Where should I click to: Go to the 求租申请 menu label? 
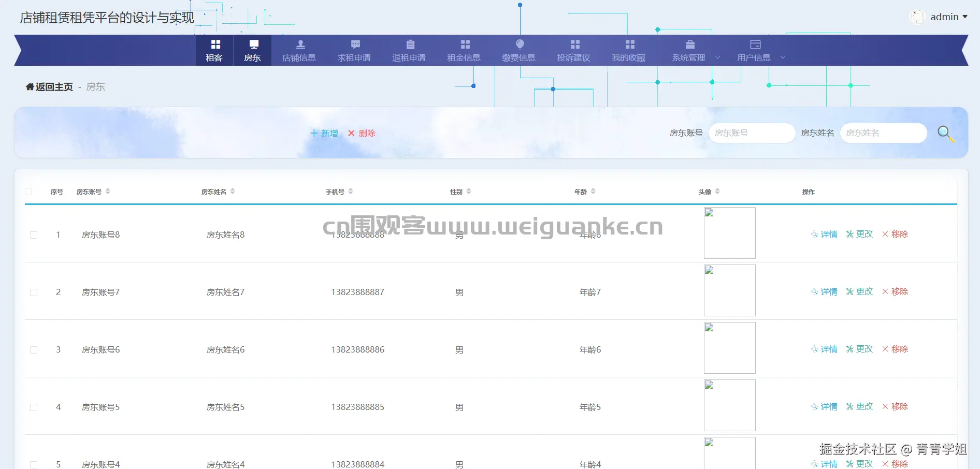[354, 58]
